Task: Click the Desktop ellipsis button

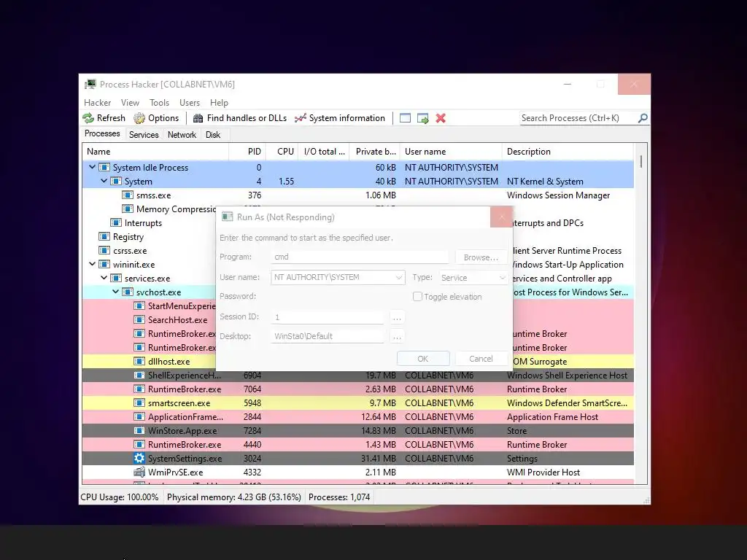Action: tap(397, 336)
